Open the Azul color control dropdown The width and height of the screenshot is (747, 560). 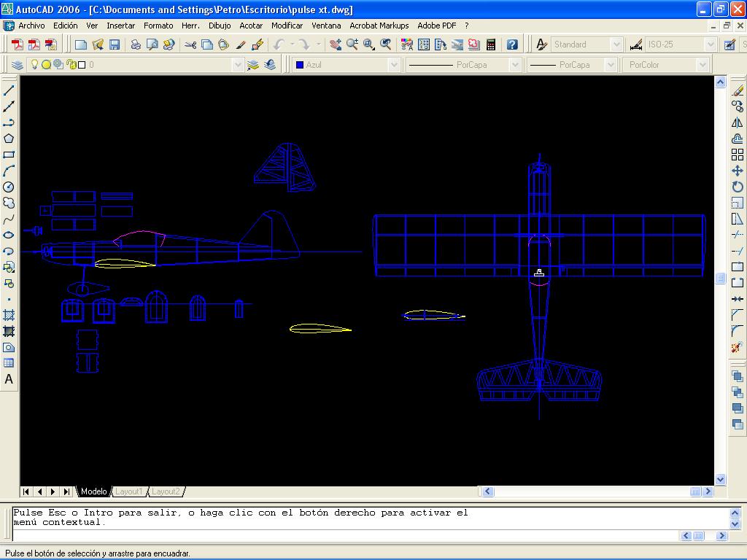[393, 65]
